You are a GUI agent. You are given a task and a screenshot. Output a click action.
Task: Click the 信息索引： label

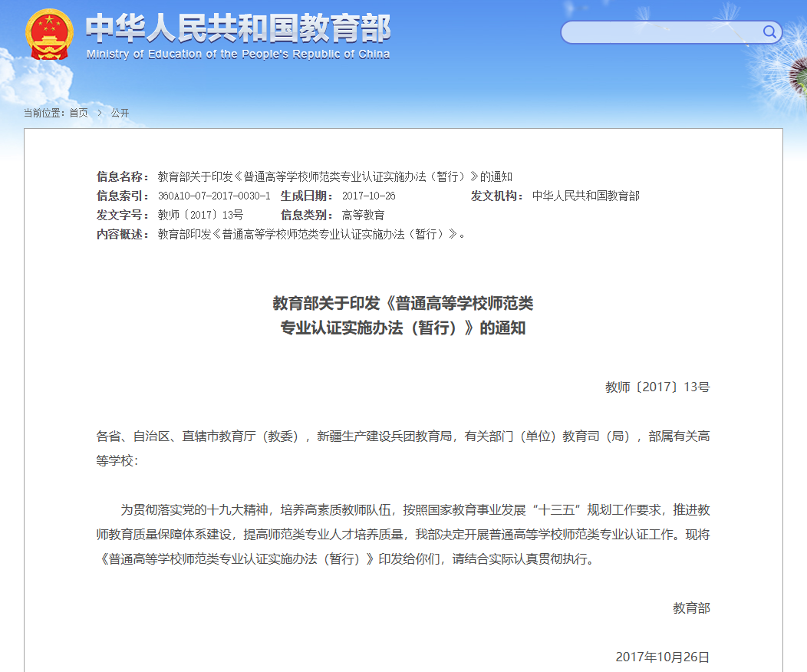(124, 196)
